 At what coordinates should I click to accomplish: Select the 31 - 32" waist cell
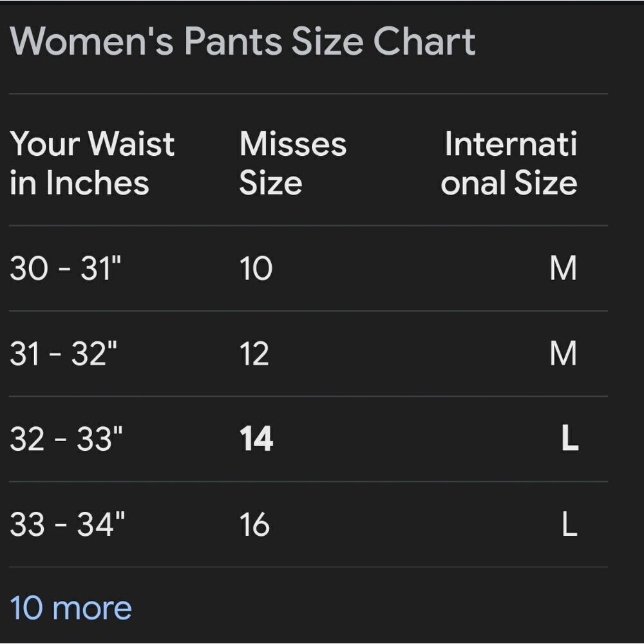[x=64, y=353]
